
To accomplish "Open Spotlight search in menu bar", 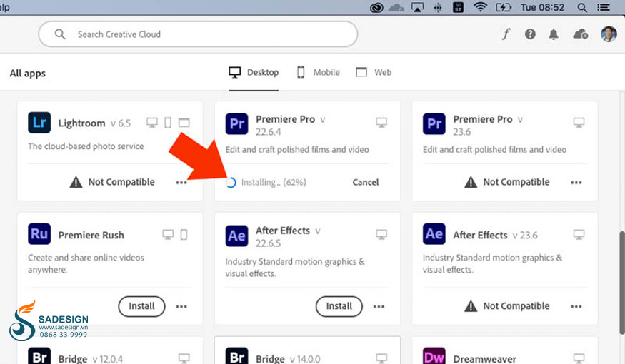I will (582, 8).
